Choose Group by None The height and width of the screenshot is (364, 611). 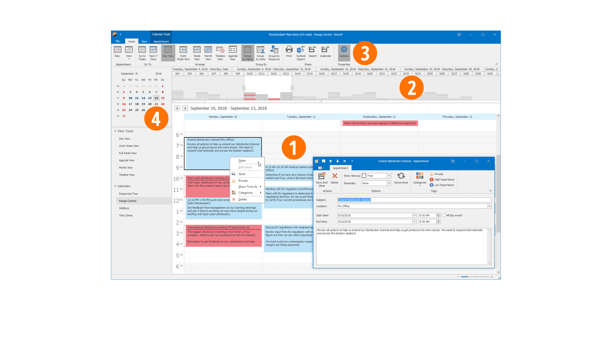click(x=248, y=53)
